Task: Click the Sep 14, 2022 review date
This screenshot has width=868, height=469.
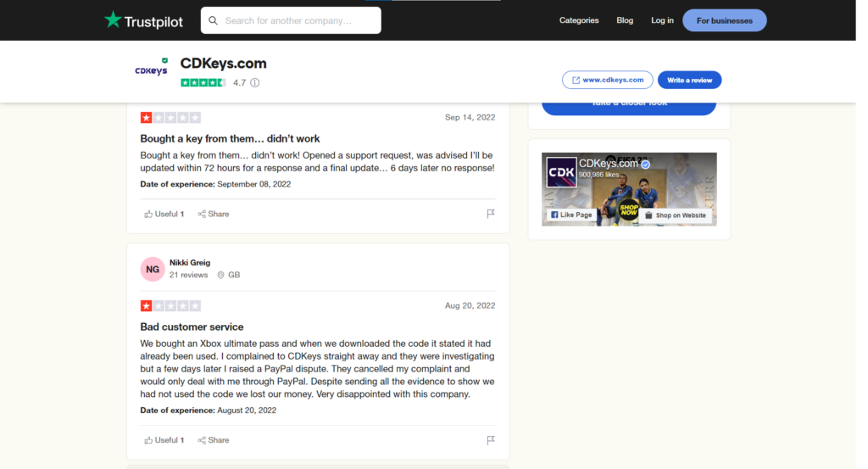Action: pyautogui.click(x=470, y=117)
